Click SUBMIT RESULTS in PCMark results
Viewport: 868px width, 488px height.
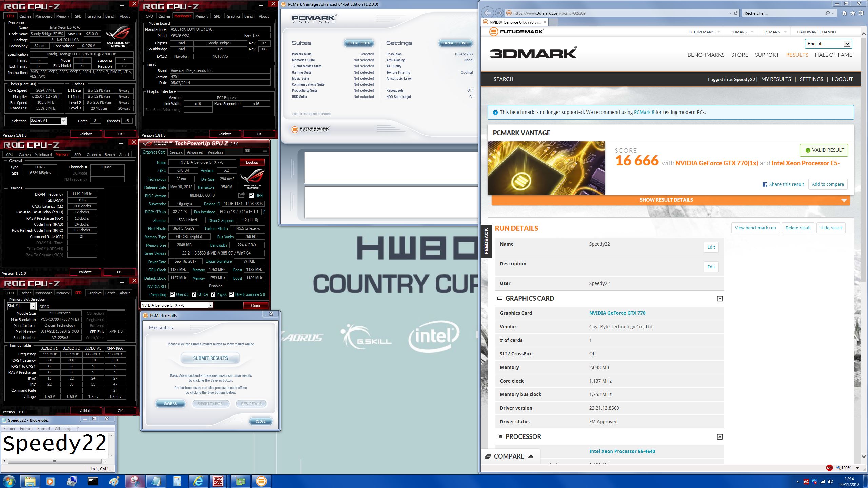tap(211, 358)
